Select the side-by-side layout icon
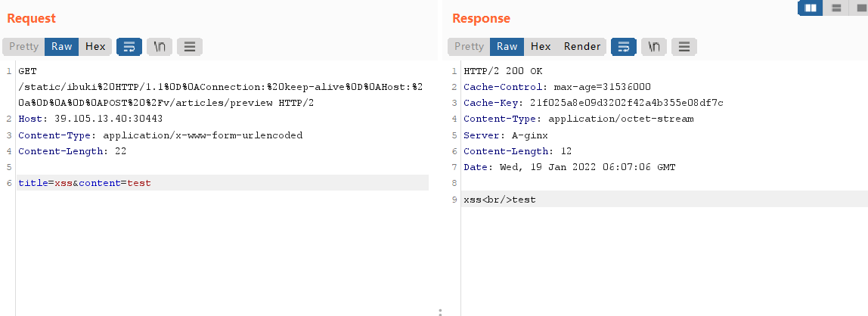This screenshot has height=316, width=868. [811, 8]
